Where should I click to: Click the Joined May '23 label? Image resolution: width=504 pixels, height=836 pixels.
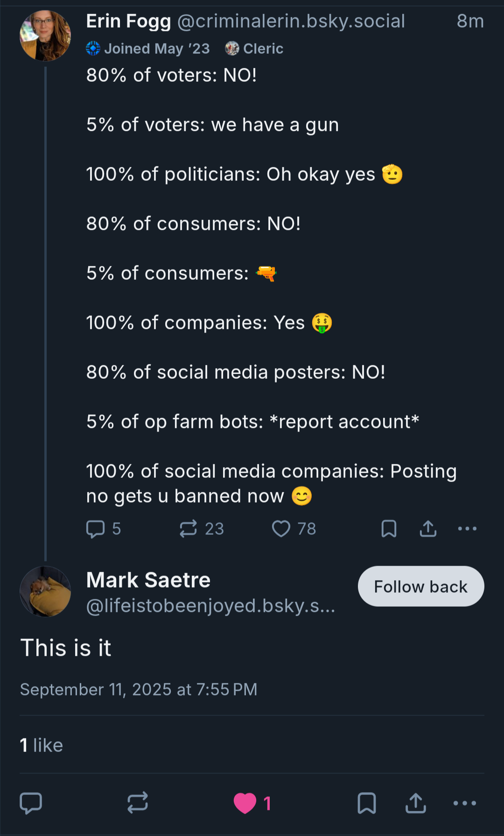(148, 49)
